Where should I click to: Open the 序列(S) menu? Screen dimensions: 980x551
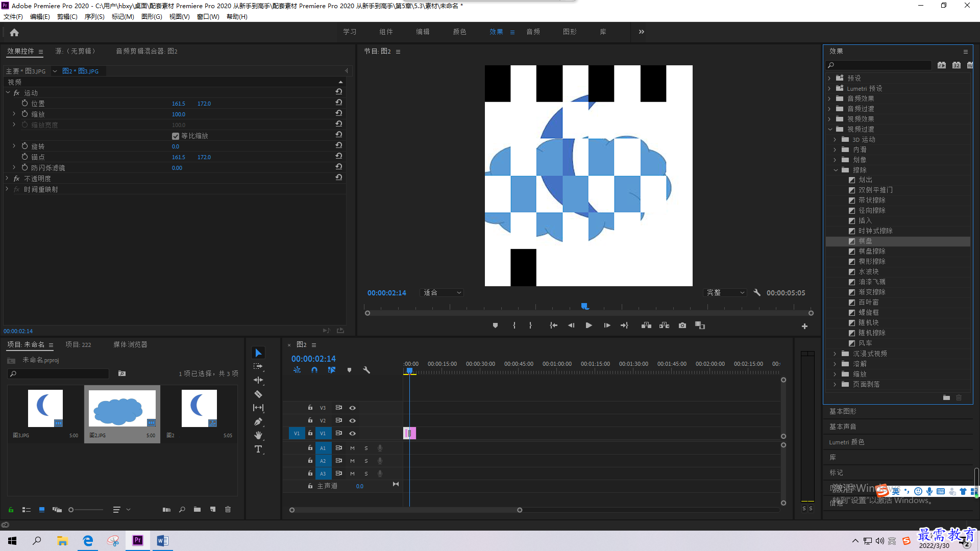(x=94, y=17)
